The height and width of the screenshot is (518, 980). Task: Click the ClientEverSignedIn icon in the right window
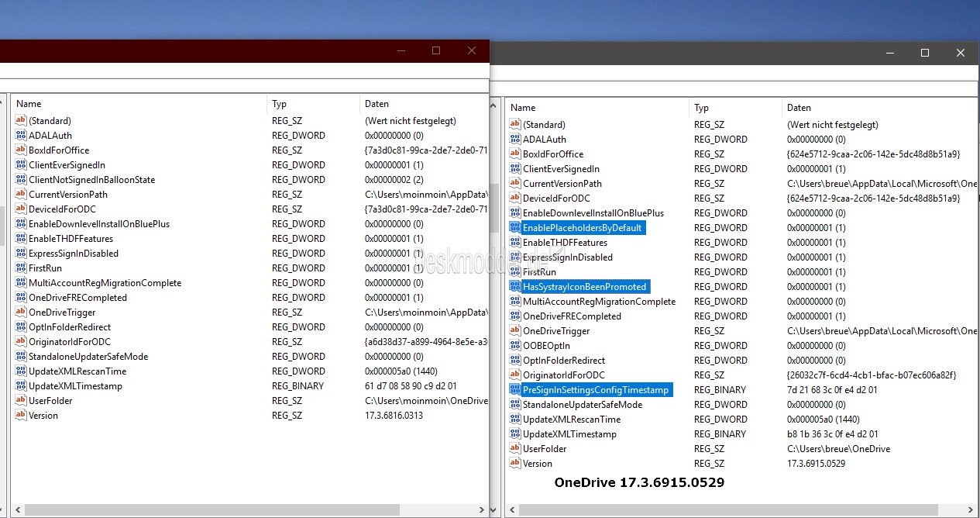coord(515,168)
